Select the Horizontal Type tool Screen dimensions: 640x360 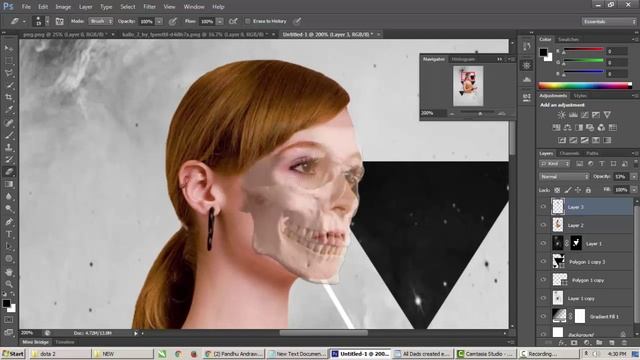pos(9,234)
